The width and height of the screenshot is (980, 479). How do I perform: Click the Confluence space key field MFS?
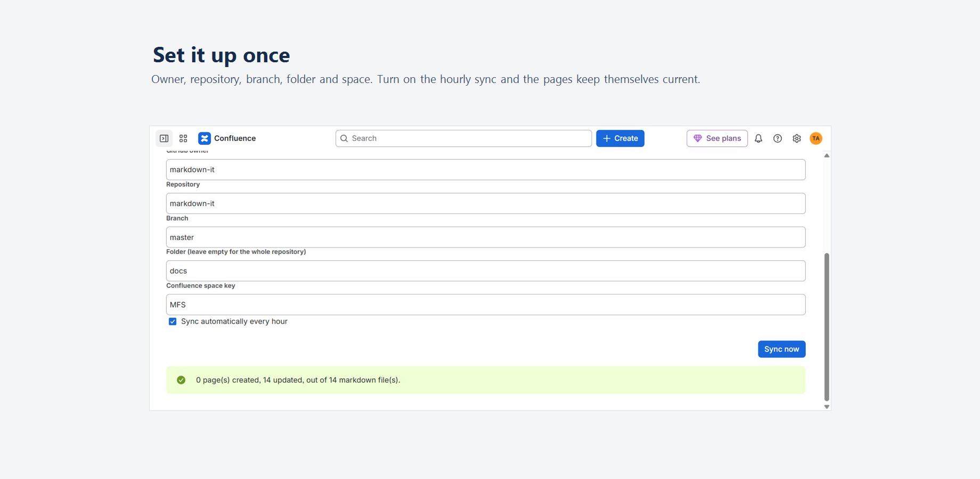(486, 304)
